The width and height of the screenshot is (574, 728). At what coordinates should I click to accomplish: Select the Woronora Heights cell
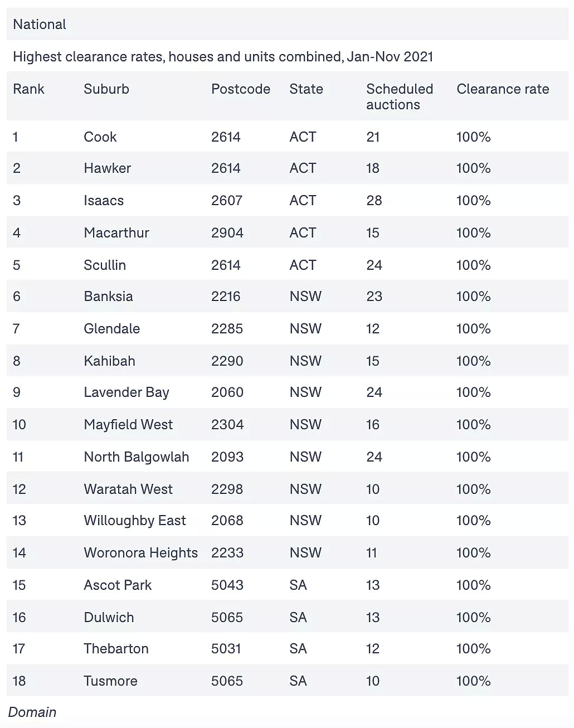141,553
